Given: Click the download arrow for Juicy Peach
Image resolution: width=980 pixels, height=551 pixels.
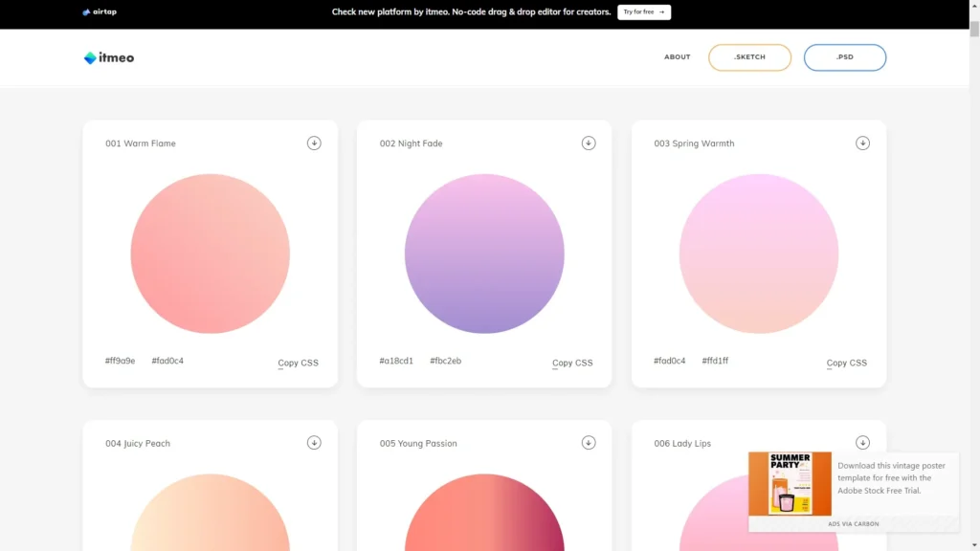Looking at the screenshot, I should 314,442.
